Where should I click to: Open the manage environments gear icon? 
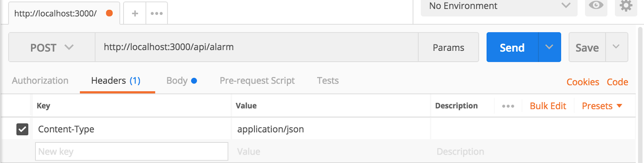click(626, 5)
